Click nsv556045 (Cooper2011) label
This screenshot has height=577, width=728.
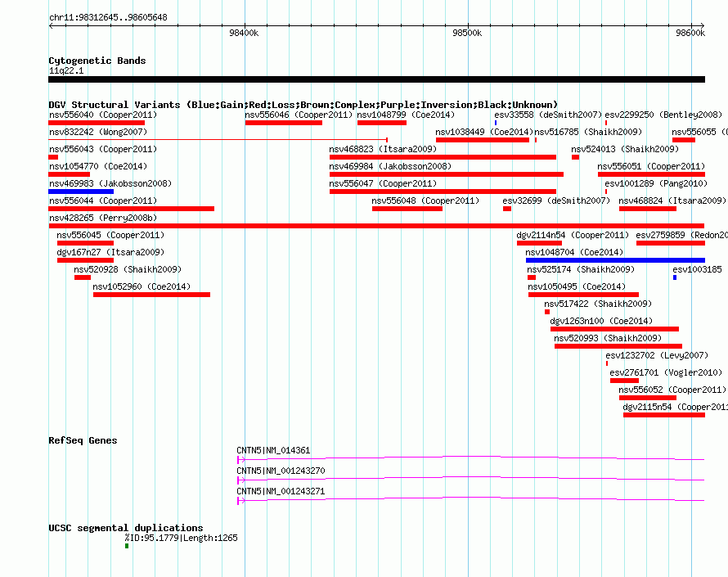point(110,235)
